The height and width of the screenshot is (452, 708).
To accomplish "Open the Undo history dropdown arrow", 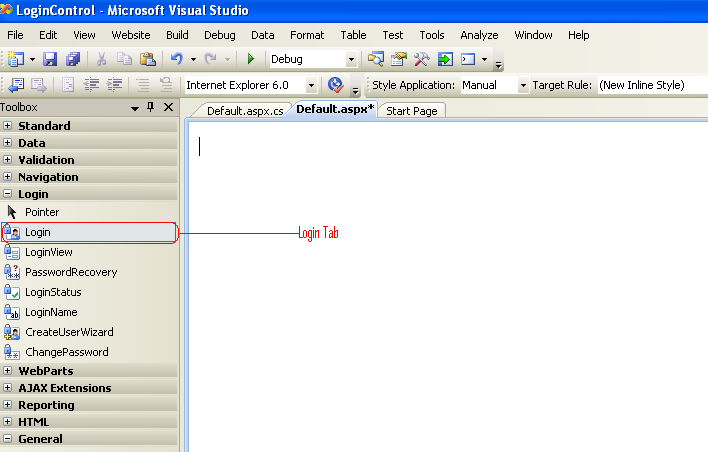I will [193, 59].
